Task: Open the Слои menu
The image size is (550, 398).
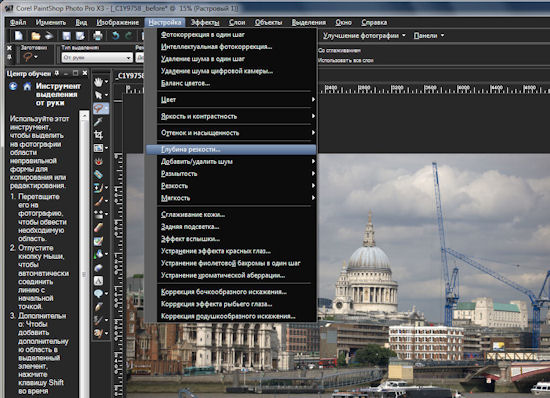Action: [x=237, y=22]
